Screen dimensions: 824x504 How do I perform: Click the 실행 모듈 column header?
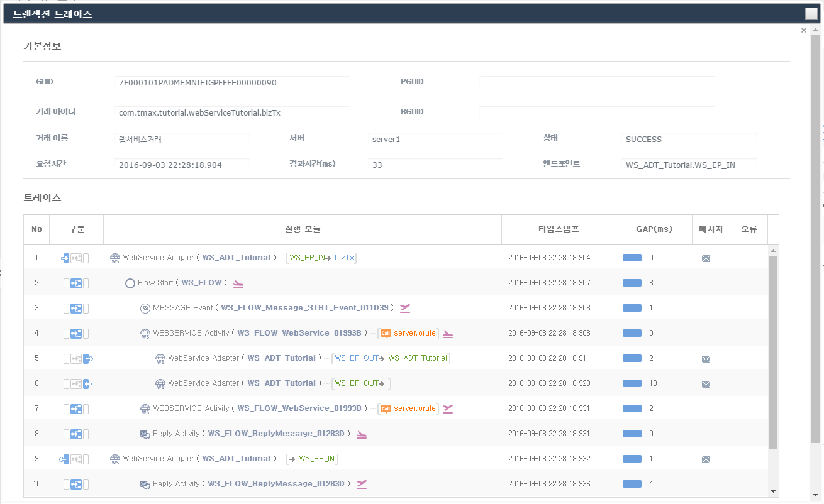(302, 229)
